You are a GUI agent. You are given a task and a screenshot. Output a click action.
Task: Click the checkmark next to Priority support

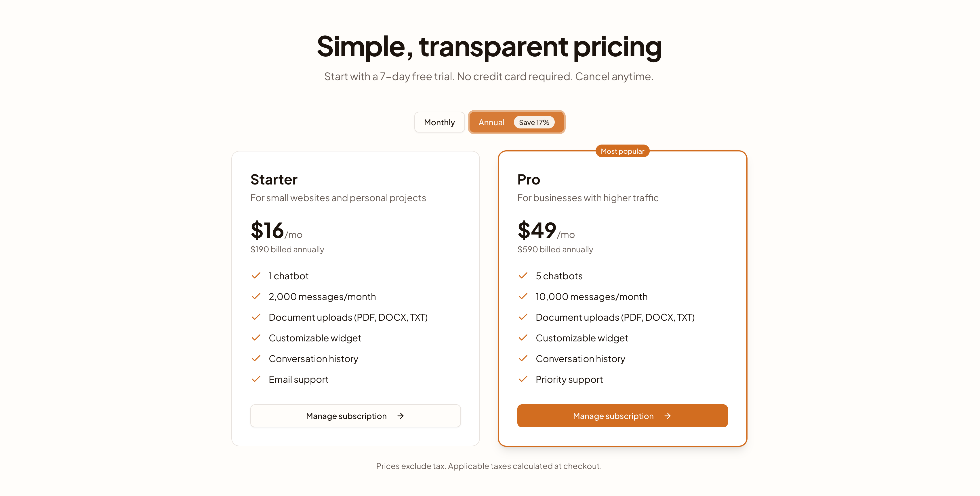click(523, 379)
